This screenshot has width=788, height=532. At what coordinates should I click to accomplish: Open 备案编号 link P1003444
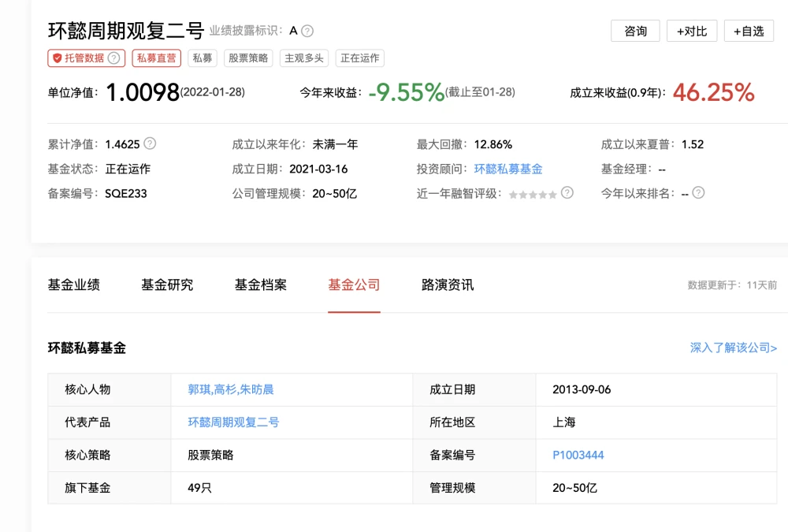point(578,455)
